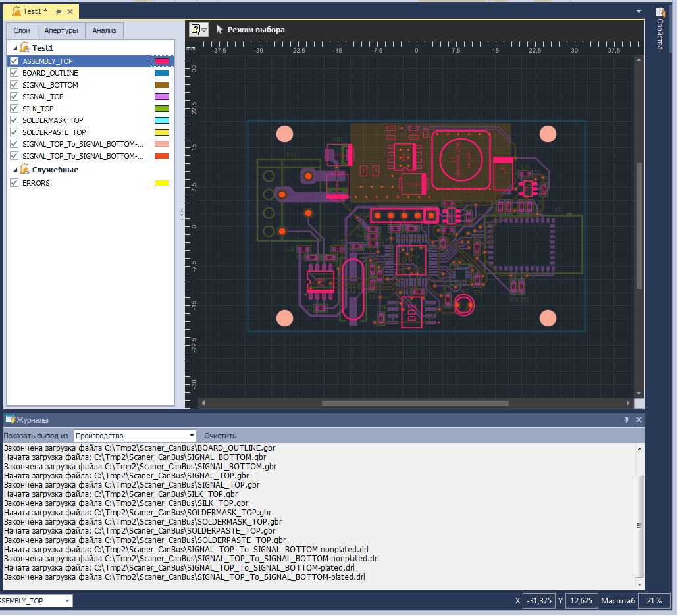
Task: Toggle SIGNAL_TOP layer checkbox
Action: coord(14,96)
